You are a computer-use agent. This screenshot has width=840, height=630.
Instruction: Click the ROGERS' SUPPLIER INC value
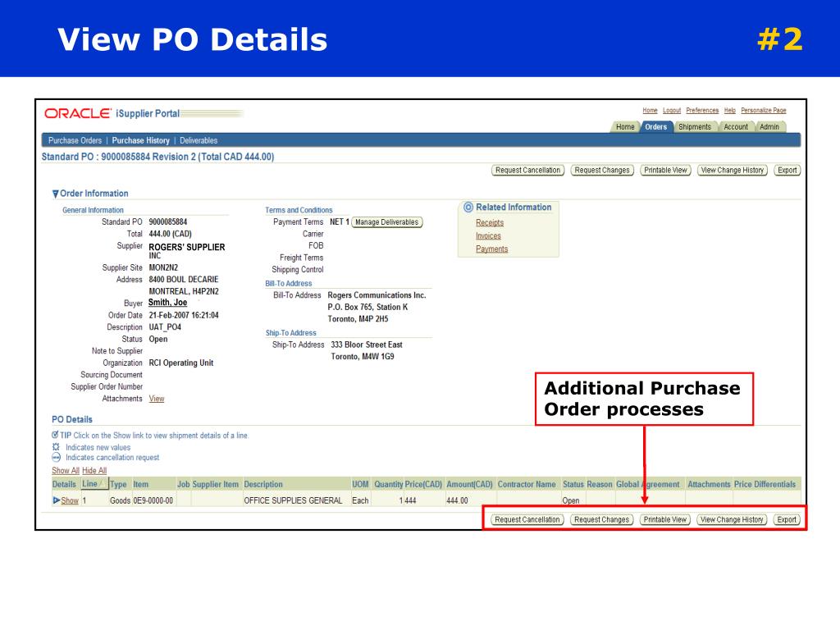coord(187,251)
